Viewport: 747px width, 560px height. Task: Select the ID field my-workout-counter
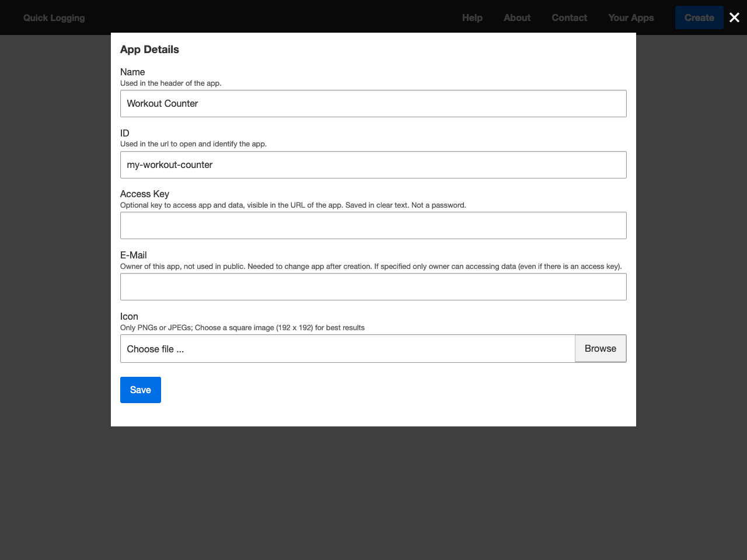pyautogui.click(x=373, y=164)
